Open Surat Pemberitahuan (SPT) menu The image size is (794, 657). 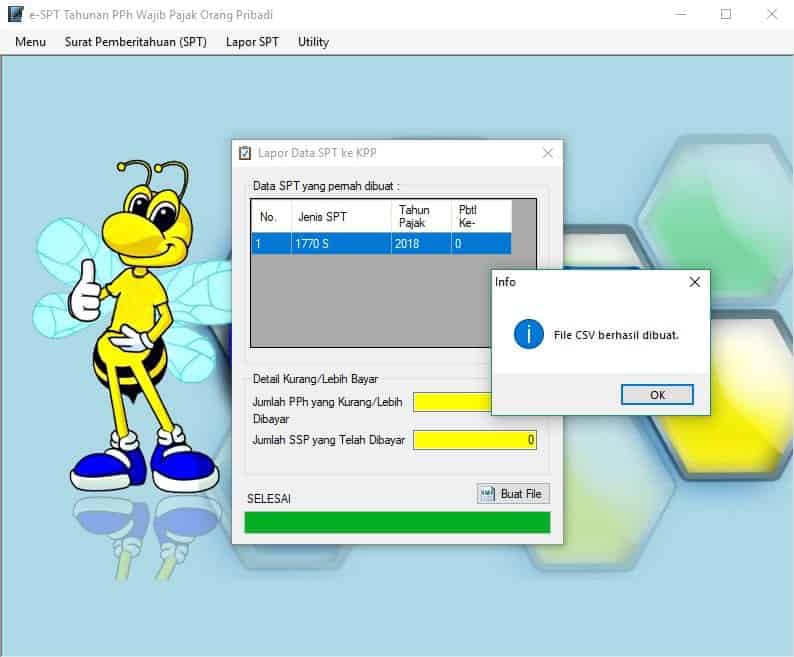click(x=136, y=42)
